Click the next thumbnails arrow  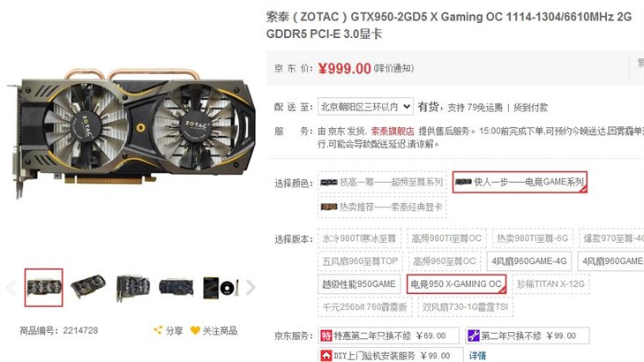pos(251,287)
